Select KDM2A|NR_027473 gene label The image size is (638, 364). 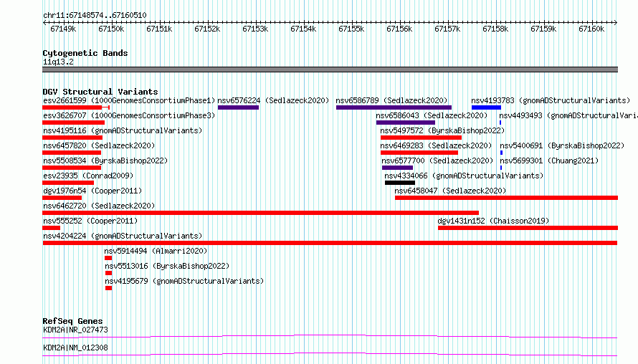(x=75, y=330)
